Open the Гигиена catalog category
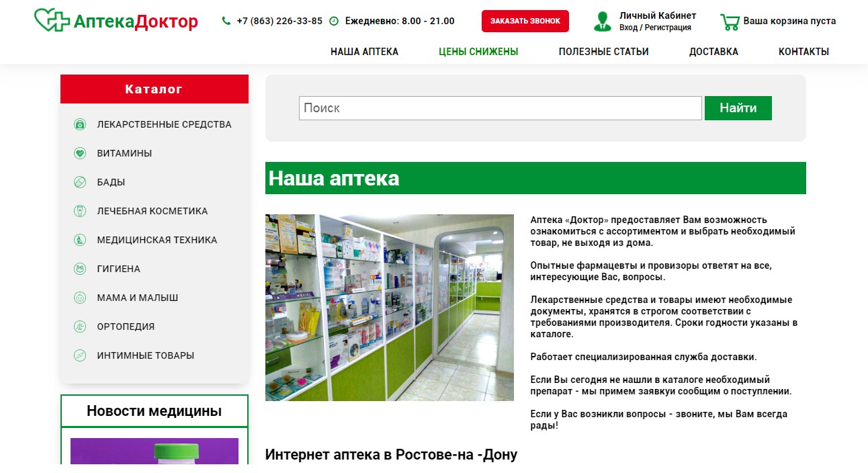The width and height of the screenshot is (868, 473). [x=119, y=269]
